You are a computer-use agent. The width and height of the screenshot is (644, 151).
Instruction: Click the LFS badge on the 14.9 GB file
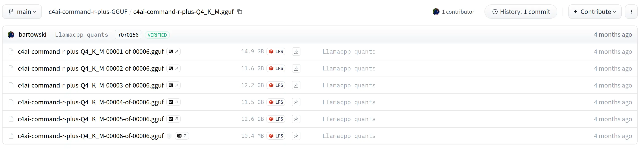click(x=276, y=51)
